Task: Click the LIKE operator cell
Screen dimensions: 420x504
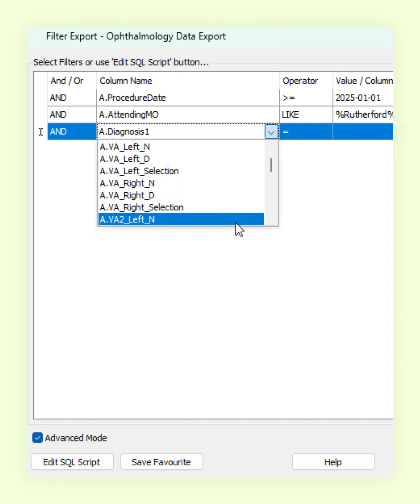Action: coord(306,115)
